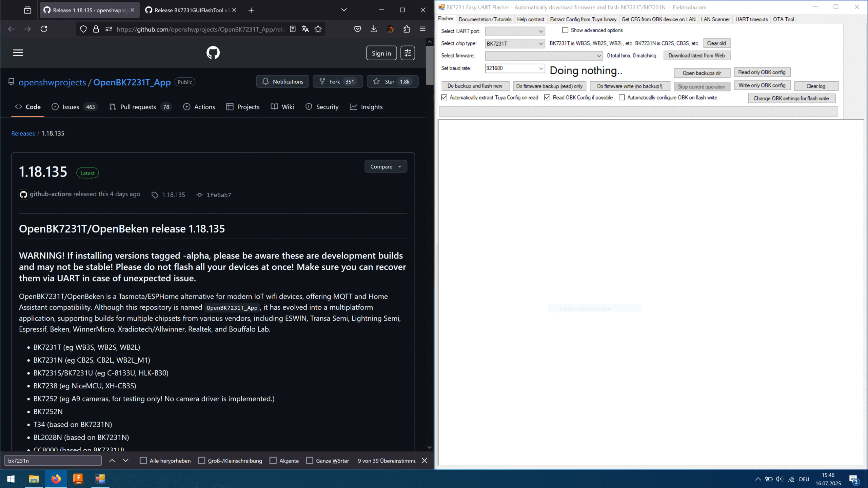Click Do backup and flash new button
868x488 pixels.
(x=475, y=86)
